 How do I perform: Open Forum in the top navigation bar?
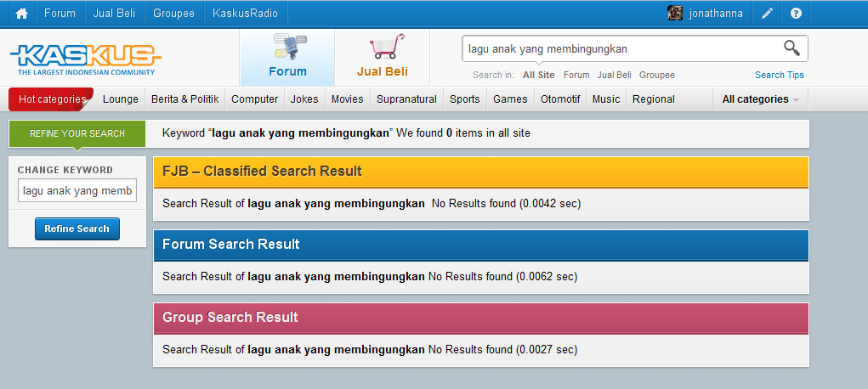60,14
